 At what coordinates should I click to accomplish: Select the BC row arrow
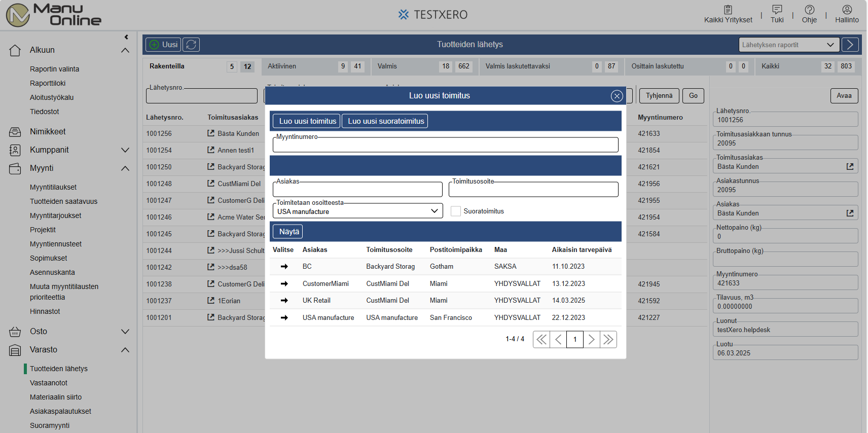[x=284, y=267]
